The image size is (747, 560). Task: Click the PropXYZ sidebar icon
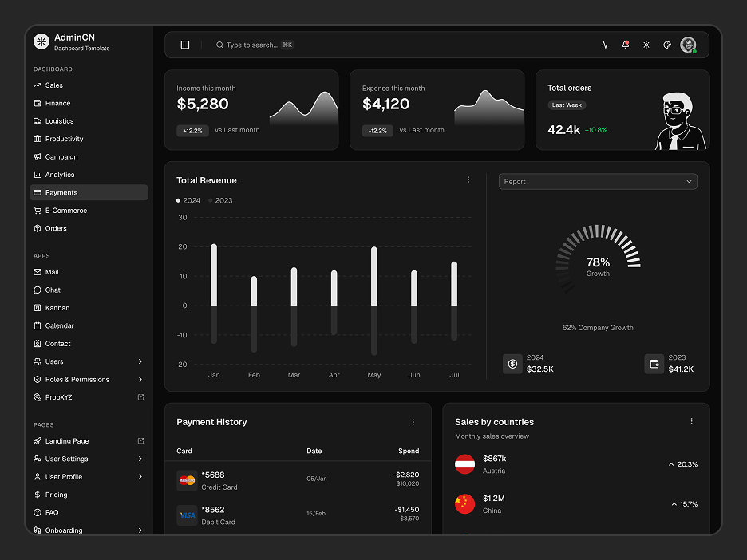(38, 397)
